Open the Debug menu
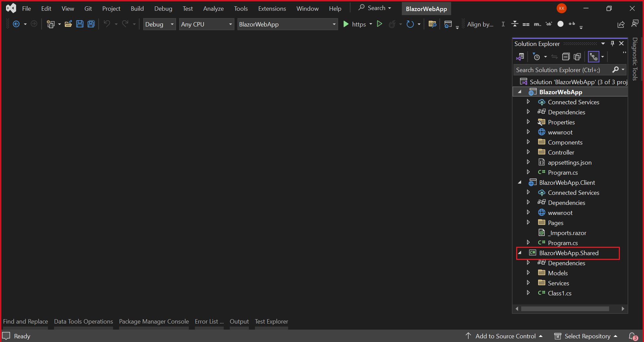This screenshot has height=342, width=644. click(x=163, y=8)
